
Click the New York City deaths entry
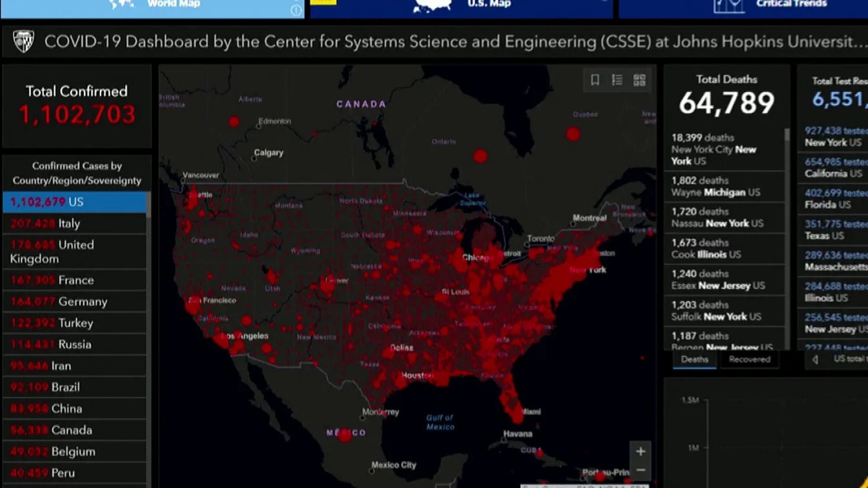722,149
